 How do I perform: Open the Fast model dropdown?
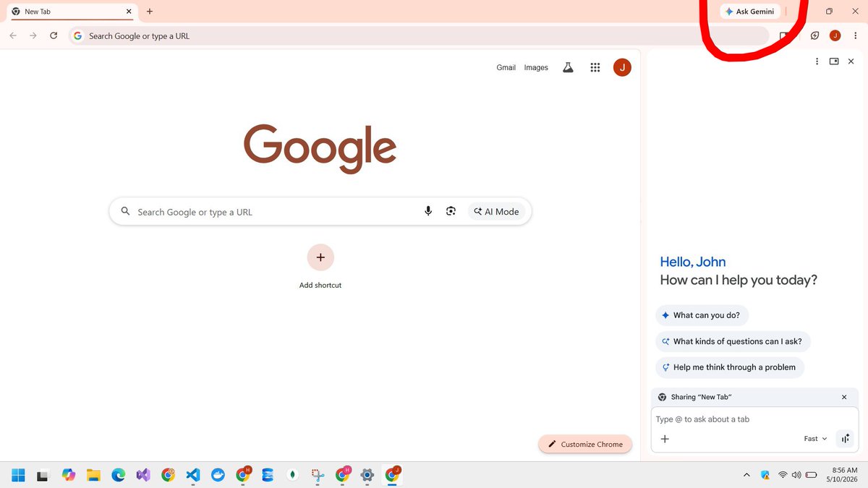(815, 439)
